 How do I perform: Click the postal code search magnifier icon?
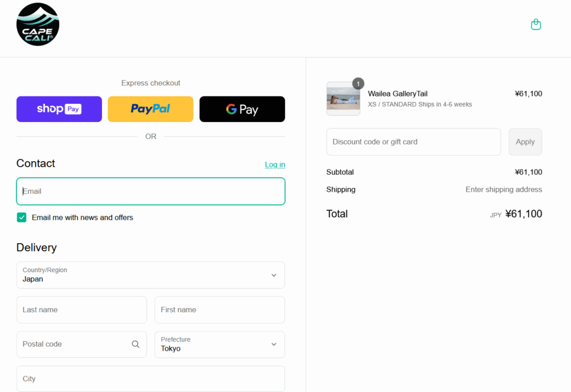coord(136,344)
